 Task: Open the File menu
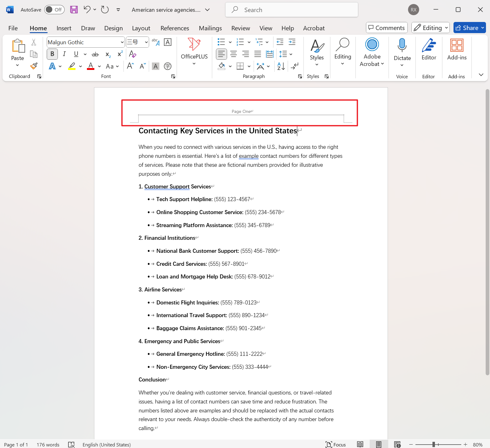tap(13, 28)
